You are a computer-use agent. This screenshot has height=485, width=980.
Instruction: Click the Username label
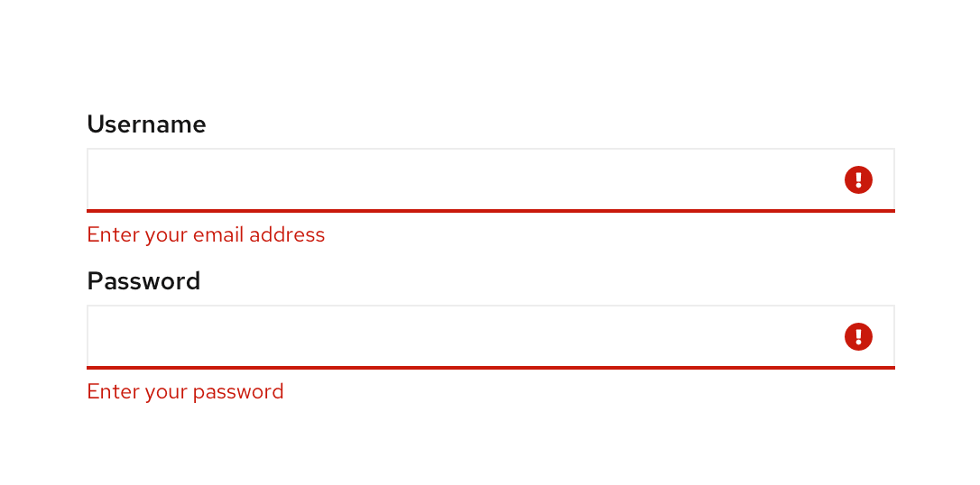pos(146,124)
